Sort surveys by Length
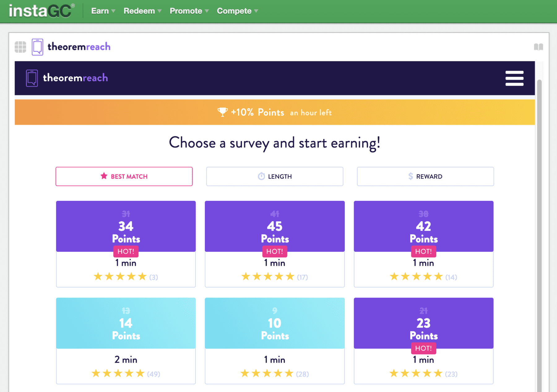This screenshot has height=392, width=557. point(275,176)
